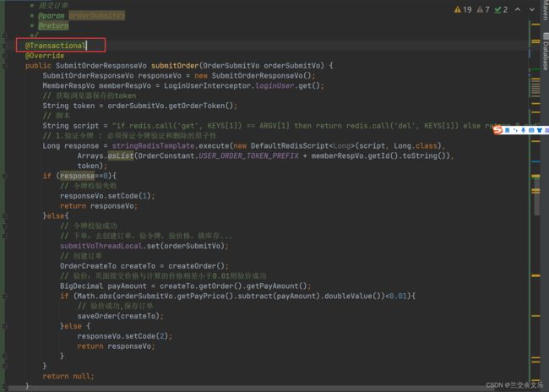Screen dimensions: 549x392
Task: Click DefaultRedisScript class name
Action: (290, 145)
